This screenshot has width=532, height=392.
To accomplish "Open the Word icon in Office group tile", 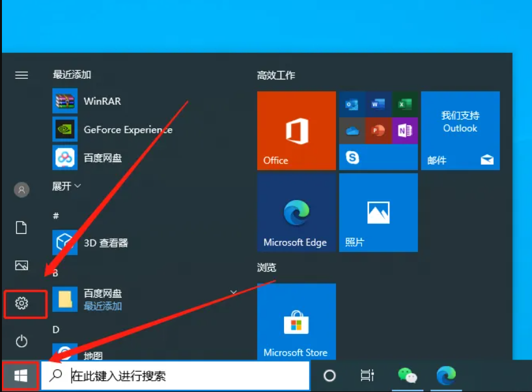I will coord(378,105).
